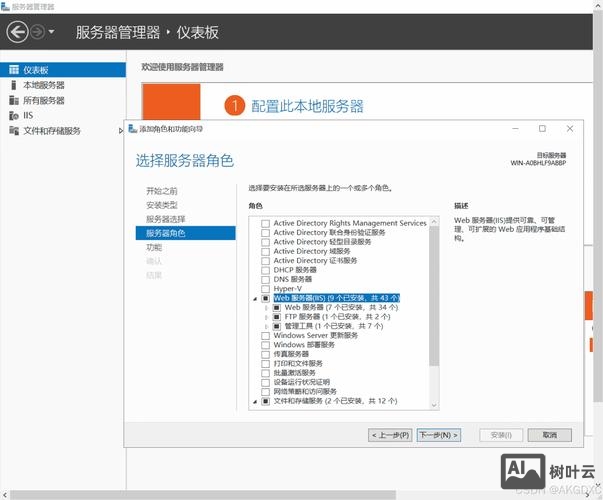Collapse the Web 服务器(IIS) tree node
This screenshot has width=603, height=500.
pyautogui.click(x=255, y=299)
